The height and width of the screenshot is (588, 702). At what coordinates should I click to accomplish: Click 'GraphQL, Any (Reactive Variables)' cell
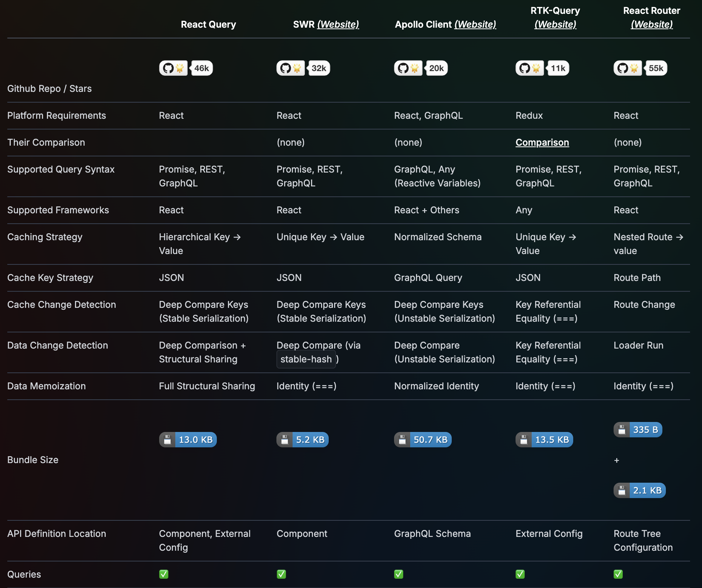[x=438, y=176]
